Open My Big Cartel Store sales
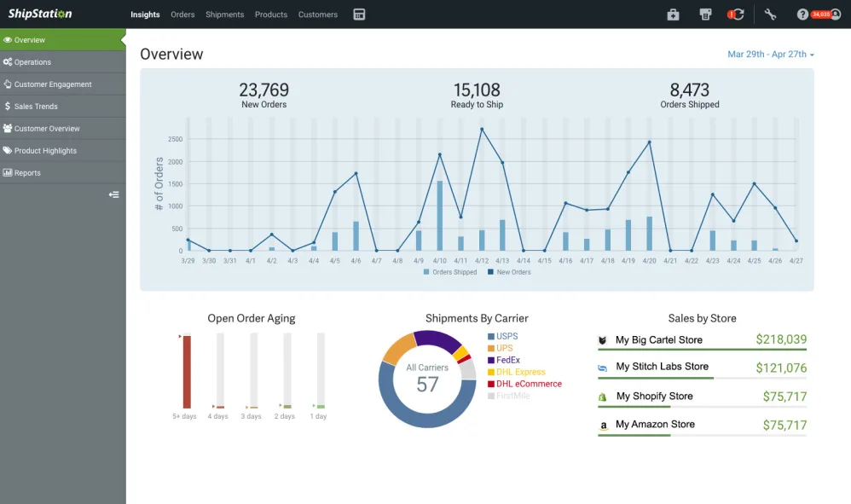Viewport: 851px width, 504px height. (x=659, y=340)
